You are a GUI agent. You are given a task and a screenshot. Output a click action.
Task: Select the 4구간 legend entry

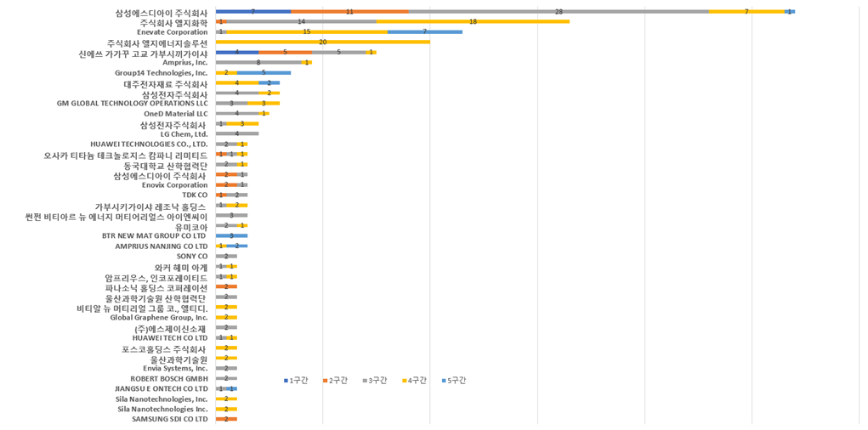414,380
